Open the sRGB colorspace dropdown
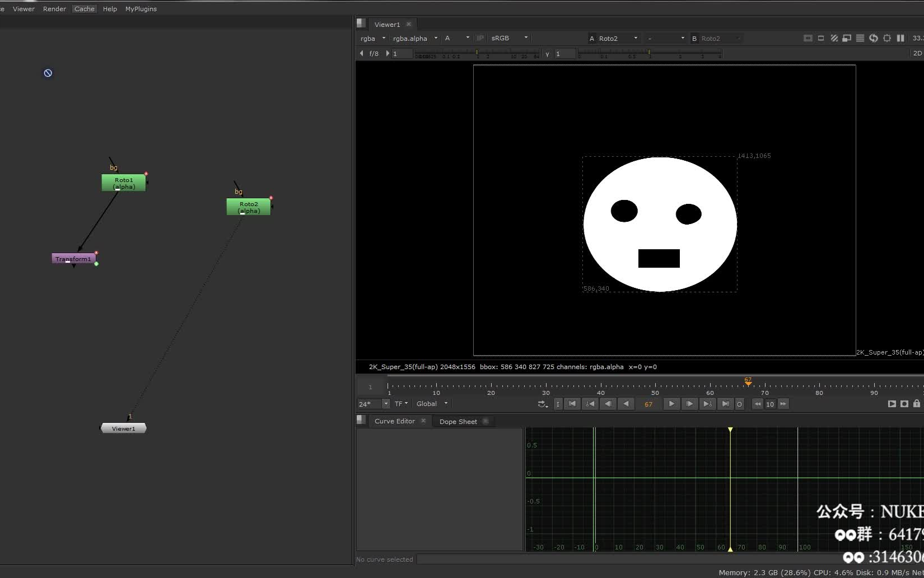 [509, 38]
